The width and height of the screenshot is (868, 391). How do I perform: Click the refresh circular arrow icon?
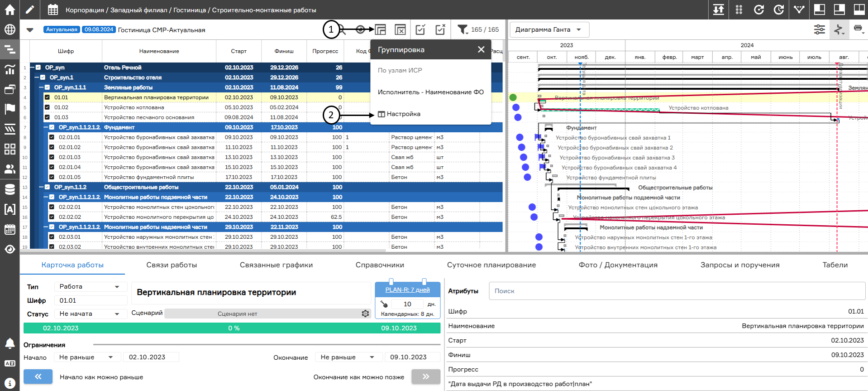click(759, 10)
